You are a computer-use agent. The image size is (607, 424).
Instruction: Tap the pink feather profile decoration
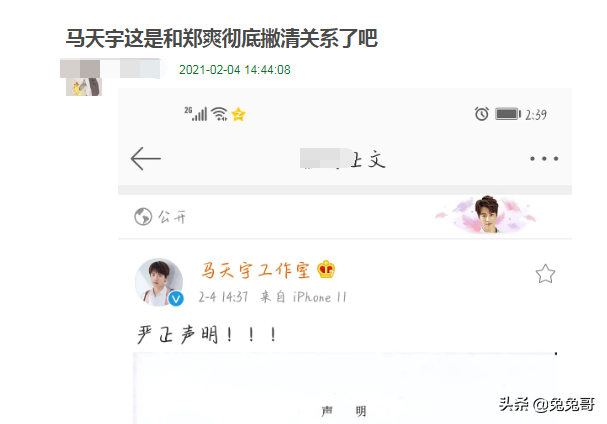pyautogui.click(x=487, y=215)
